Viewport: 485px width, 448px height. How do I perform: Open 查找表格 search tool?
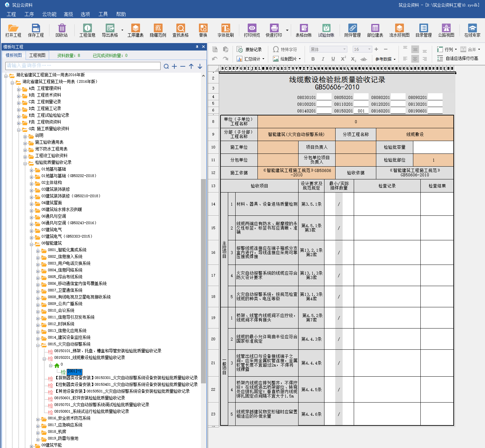180,30
